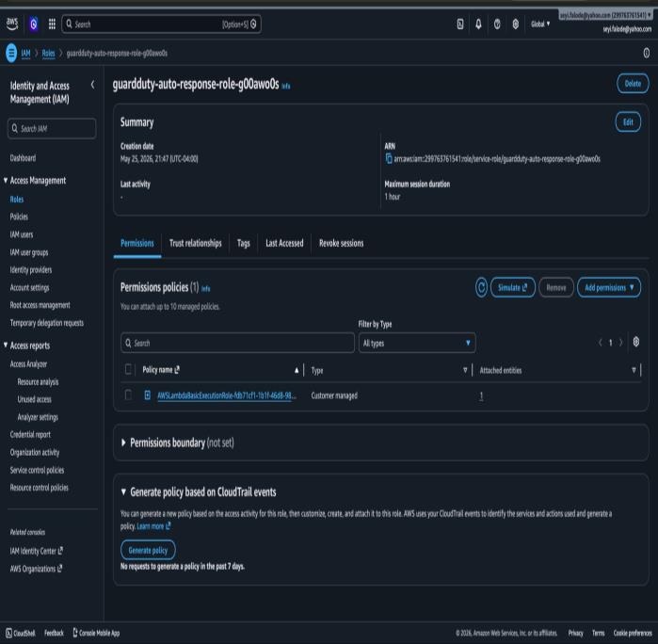Viewport: 658px width, 644px height.
Task: Open the console settings gear icon
Action: pos(515,24)
